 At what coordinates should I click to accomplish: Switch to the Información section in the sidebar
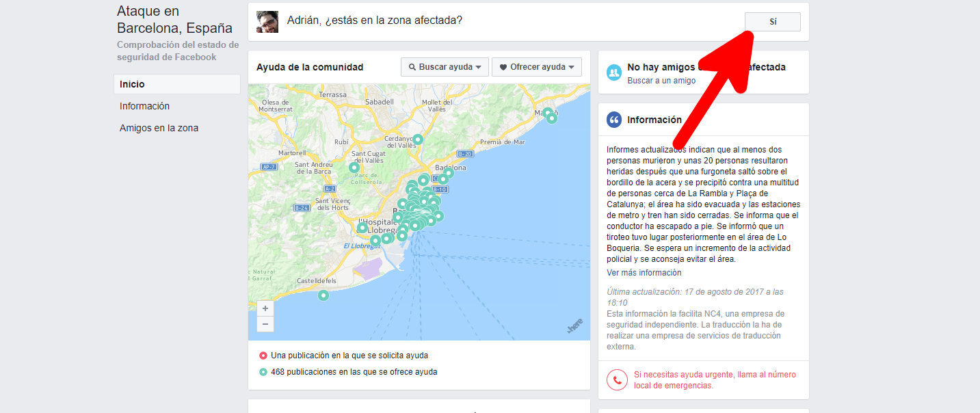click(144, 106)
